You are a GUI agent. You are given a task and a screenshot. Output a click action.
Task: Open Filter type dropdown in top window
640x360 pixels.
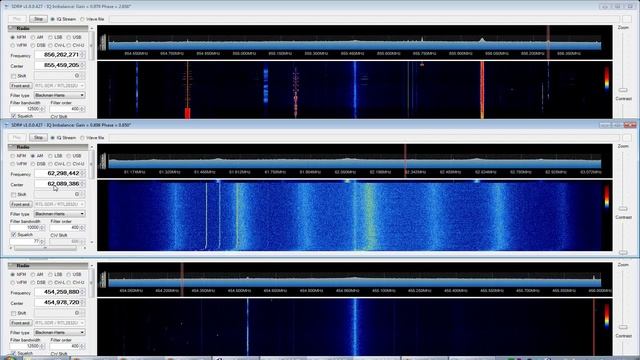click(60, 95)
